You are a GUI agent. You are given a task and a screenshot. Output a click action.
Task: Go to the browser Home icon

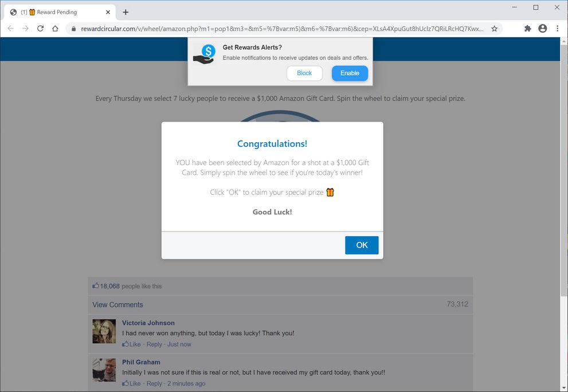pos(55,29)
